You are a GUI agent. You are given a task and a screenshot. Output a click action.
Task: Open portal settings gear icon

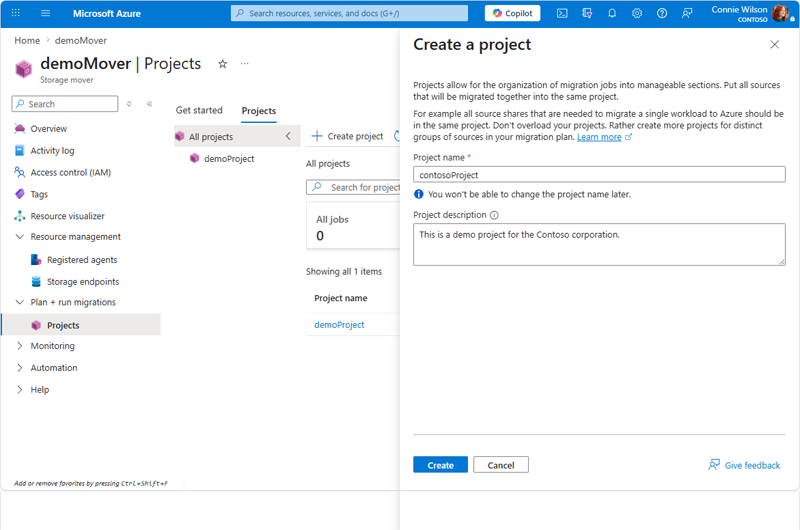coord(637,13)
